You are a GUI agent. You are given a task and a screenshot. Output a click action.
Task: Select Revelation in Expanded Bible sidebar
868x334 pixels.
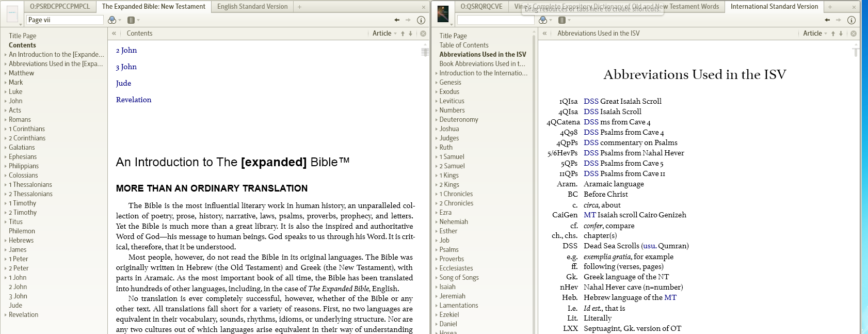coord(24,315)
